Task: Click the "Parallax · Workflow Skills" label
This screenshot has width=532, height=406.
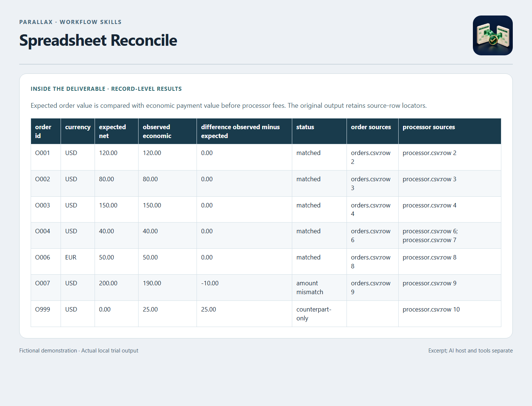Action: coord(71,22)
